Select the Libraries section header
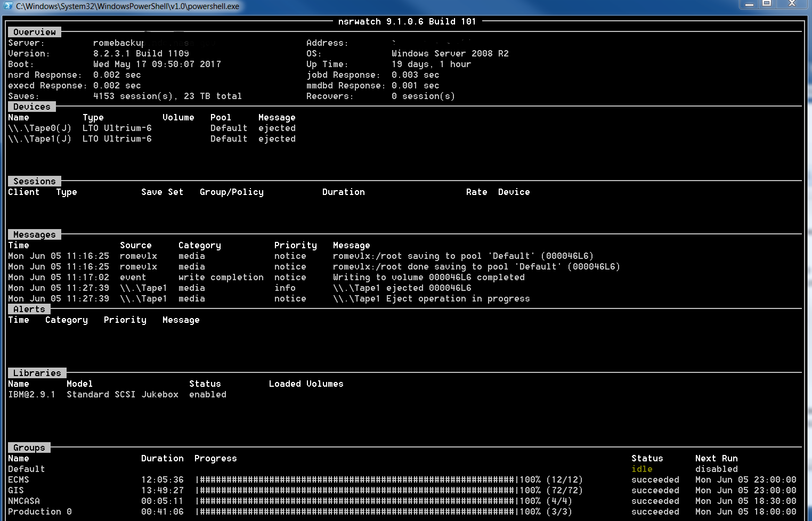Screen dimensions: 812x521 pyautogui.click(x=37, y=373)
